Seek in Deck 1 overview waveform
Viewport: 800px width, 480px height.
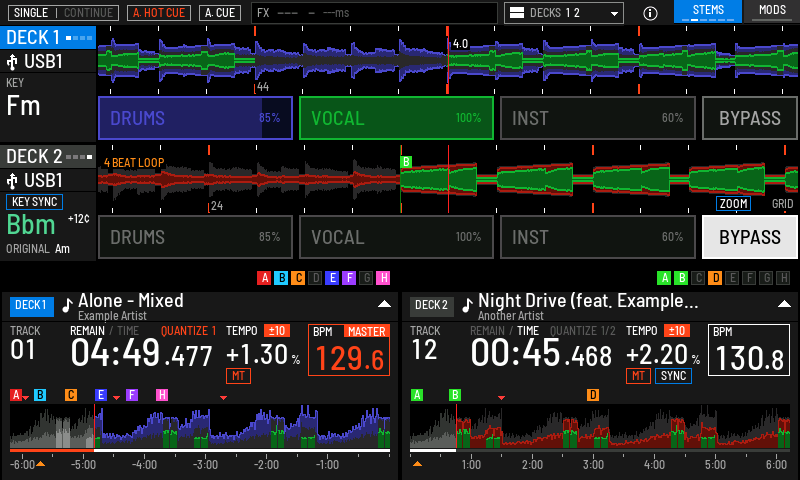click(200, 426)
